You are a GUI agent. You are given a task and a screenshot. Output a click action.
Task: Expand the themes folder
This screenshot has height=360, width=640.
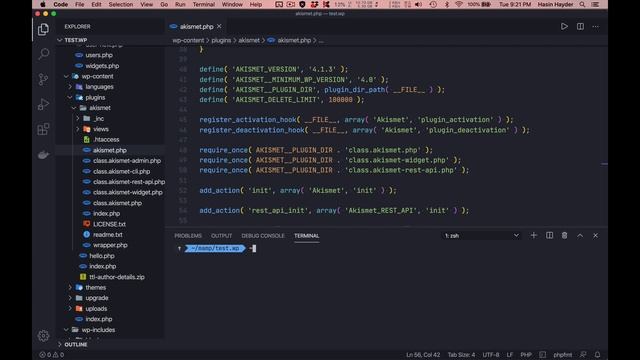[x=70, y=287]
